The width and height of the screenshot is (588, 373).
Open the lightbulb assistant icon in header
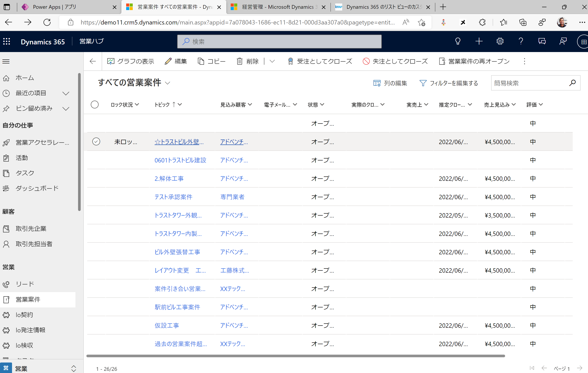(458, 41)
